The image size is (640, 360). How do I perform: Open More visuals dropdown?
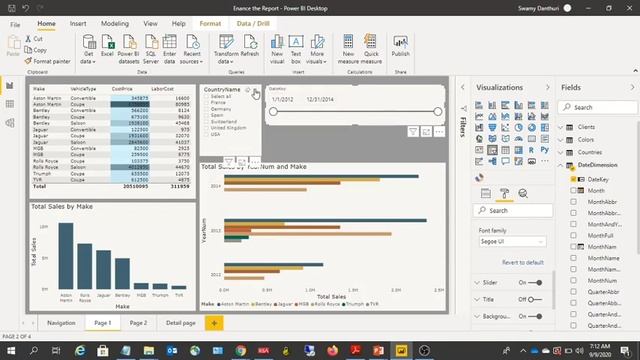[316, 49]
